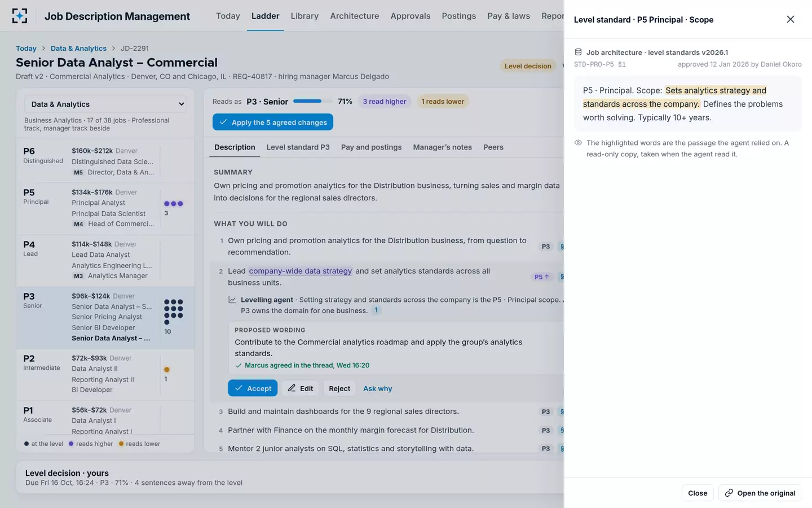This screenshot has height=508, width=812.
Task: Click the pencil icon on the Edit button
Action: (x=292, y=388)
